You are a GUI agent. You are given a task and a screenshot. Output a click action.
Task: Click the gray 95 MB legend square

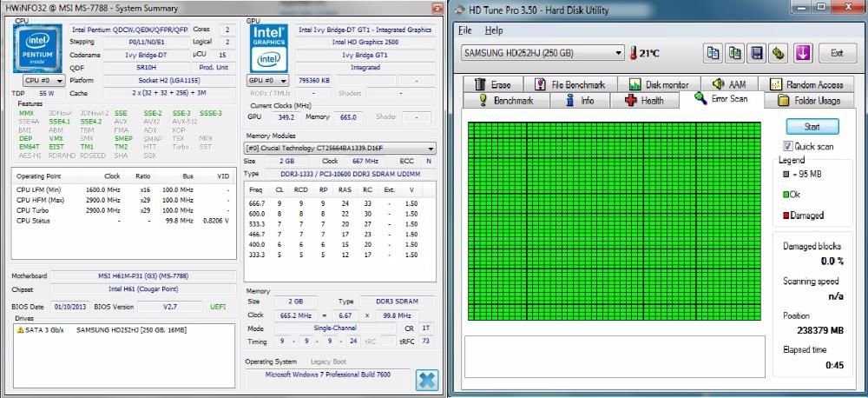point(786,174)
